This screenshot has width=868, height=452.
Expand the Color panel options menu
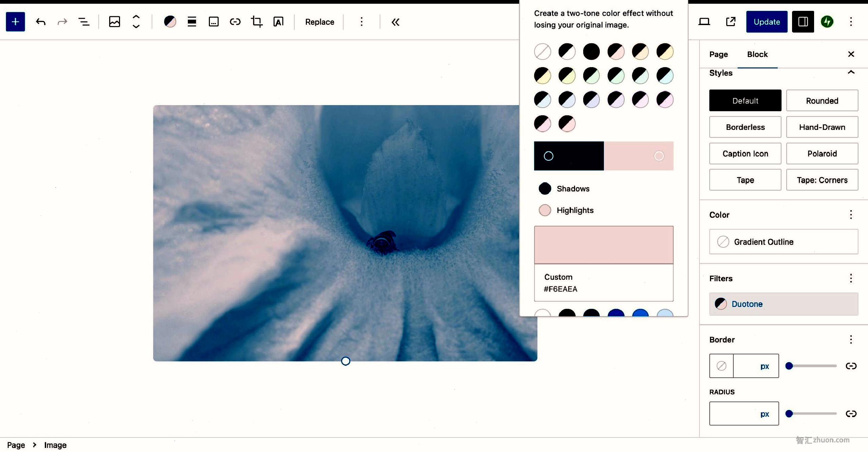(x=852, y=214)
